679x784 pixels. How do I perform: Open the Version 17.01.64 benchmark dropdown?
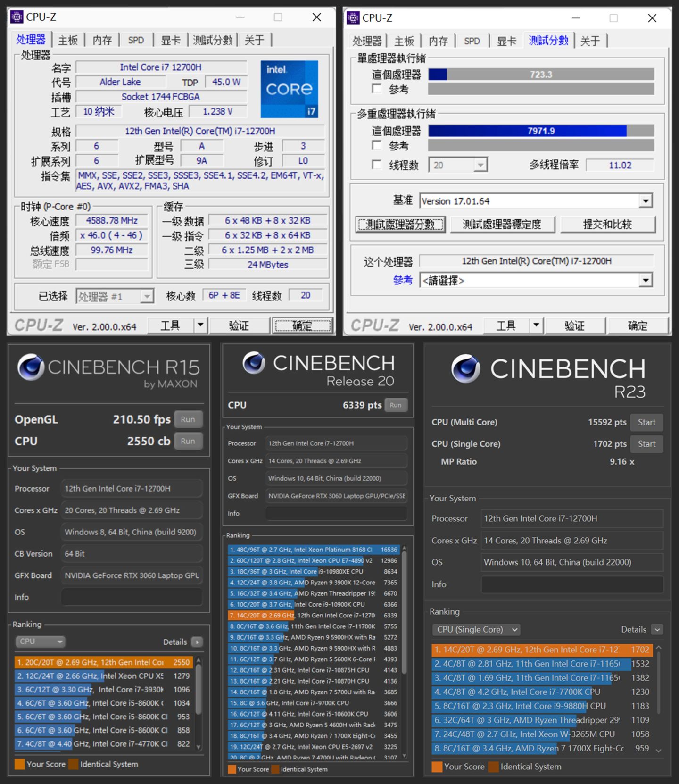coord(646,201)
